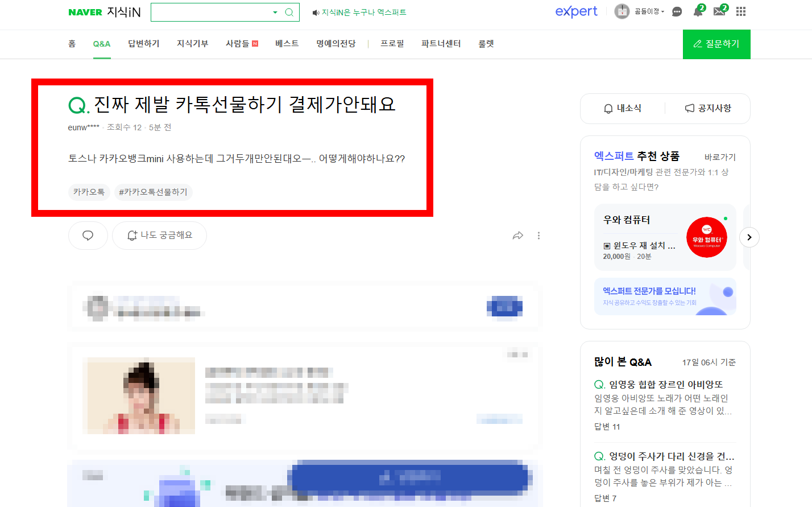Click the #카카오톡선물하기 tag
This screenshot has height=507, width=812.
[x=154, y=192]
